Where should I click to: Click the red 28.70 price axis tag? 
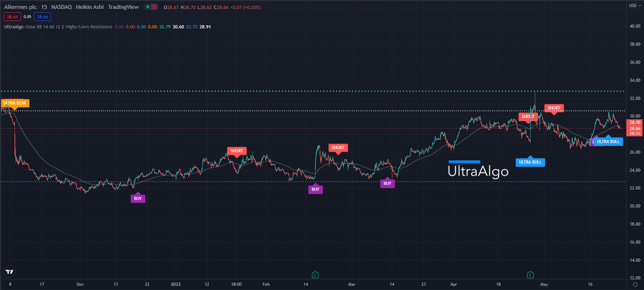[x=635, y=123]
